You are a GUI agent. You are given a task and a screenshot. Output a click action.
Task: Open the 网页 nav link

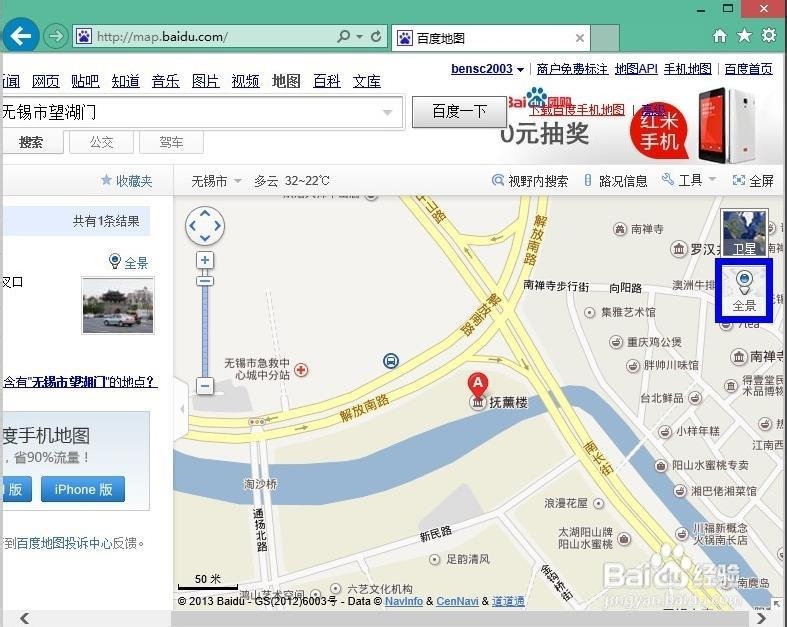[46, 81]
